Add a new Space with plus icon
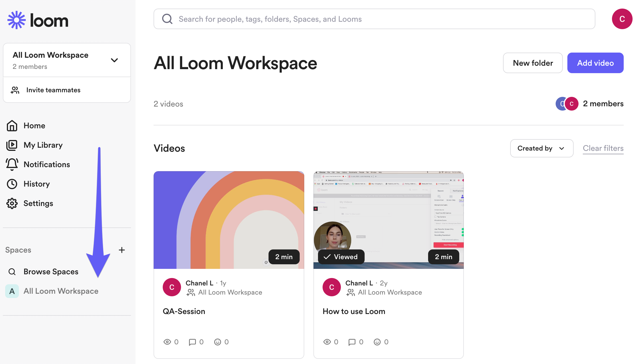The image size is (642, 364). (122, 250)
